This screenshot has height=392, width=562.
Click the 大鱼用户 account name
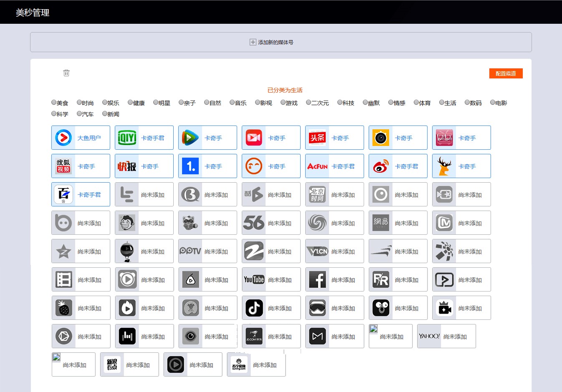89,138
